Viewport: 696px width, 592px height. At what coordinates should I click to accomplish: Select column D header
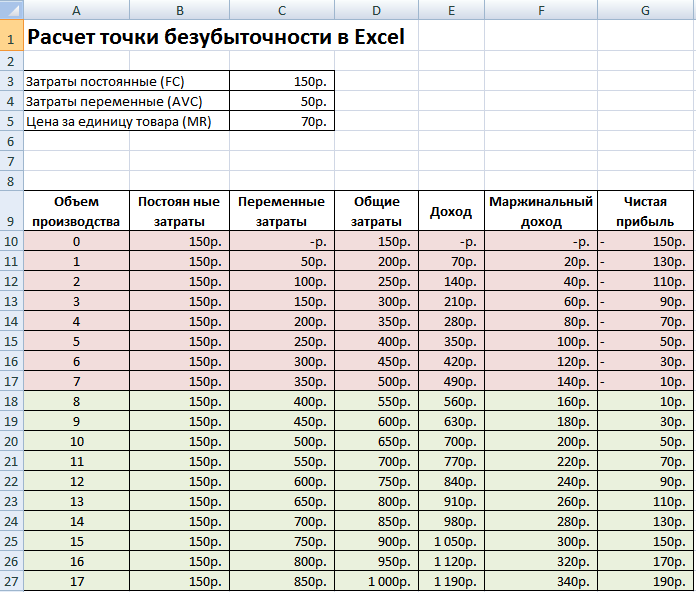pos(376,10)
